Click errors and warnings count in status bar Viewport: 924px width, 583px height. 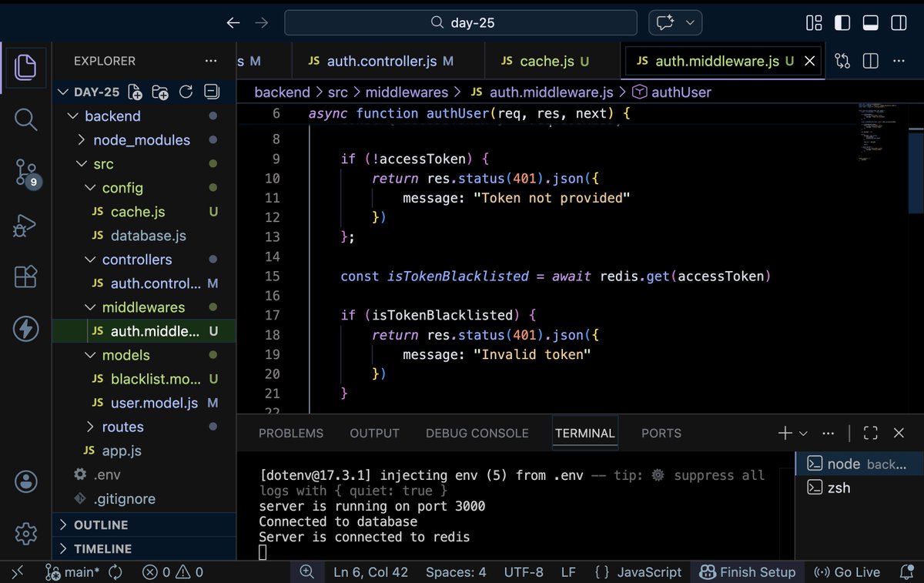173,572
